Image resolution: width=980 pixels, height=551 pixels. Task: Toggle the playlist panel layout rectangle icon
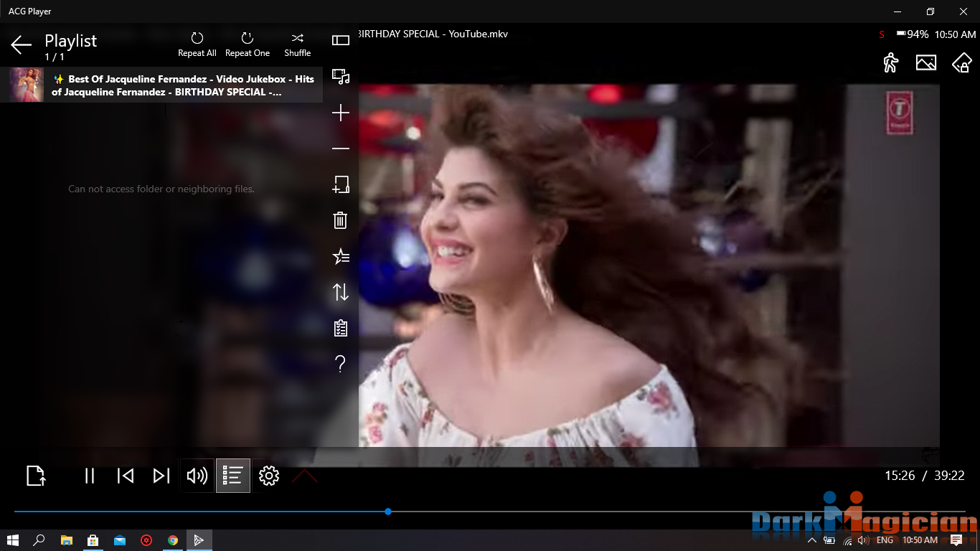point(341,40)
